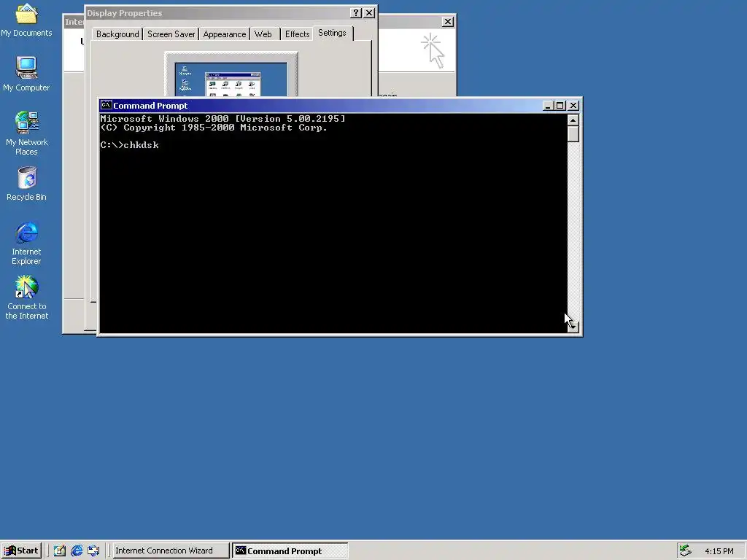Click the system clock showing 4:15 PM
This screenshot has height=560, width=747.
(719, 551)
